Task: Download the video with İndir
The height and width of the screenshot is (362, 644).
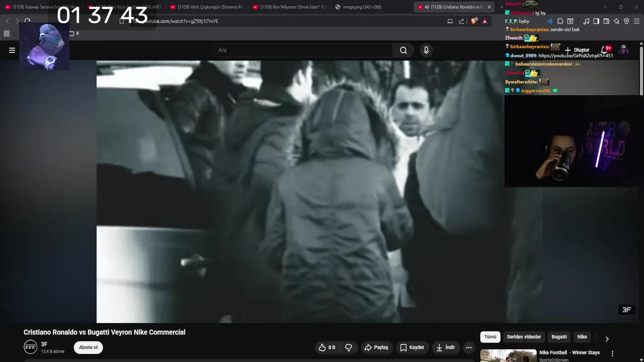Action: (445, 347)
